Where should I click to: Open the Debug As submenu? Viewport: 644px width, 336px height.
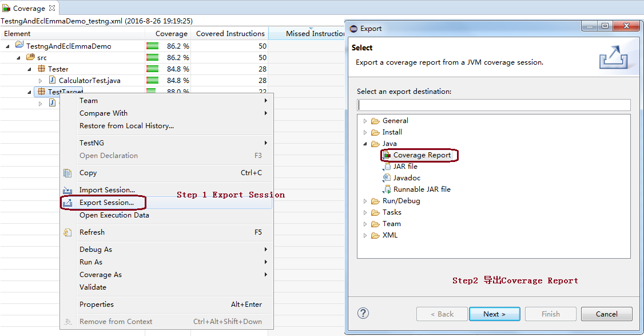tap(167, 249)
